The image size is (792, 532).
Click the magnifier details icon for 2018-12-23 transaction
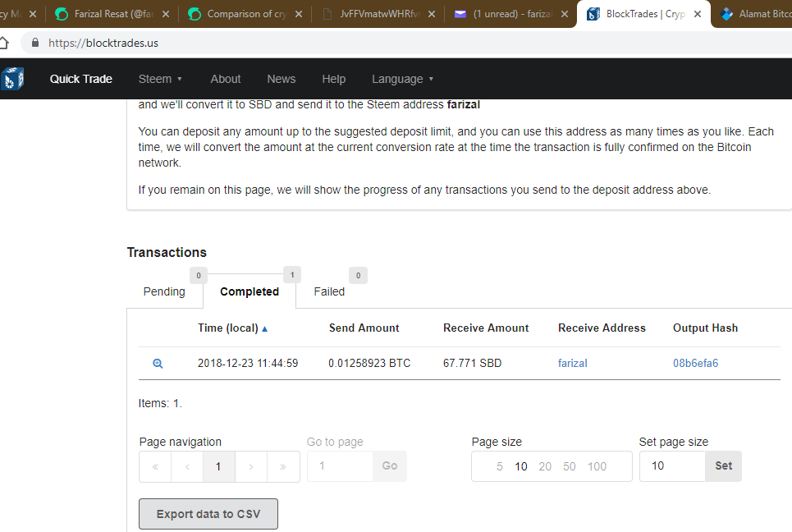(158, 363)
